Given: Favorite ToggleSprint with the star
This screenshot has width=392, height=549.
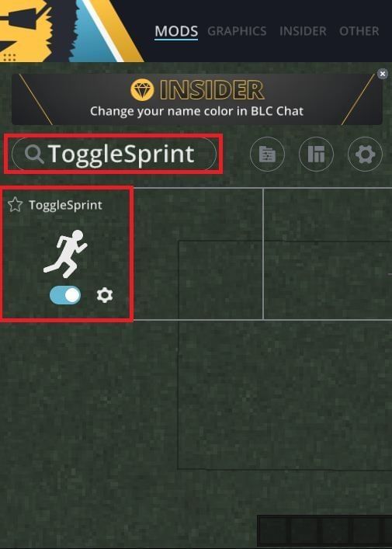Looking at the screenshot, I should [x=15, y=204].
